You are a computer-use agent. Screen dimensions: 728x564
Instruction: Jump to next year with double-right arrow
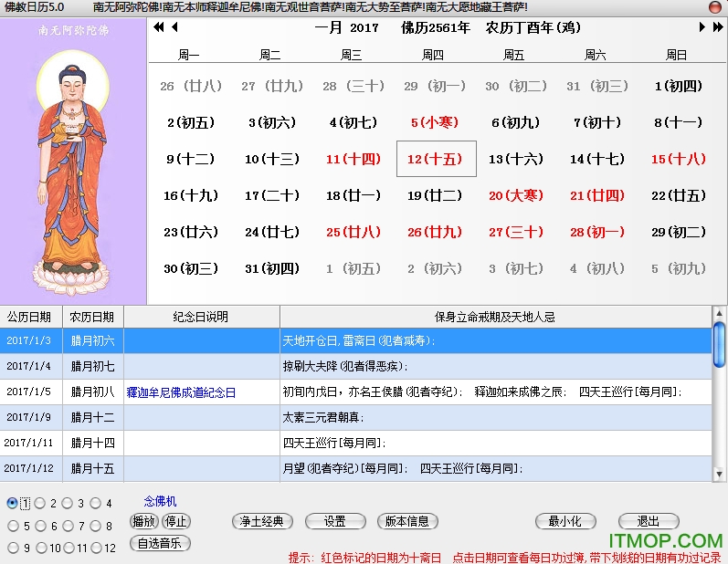718,26
